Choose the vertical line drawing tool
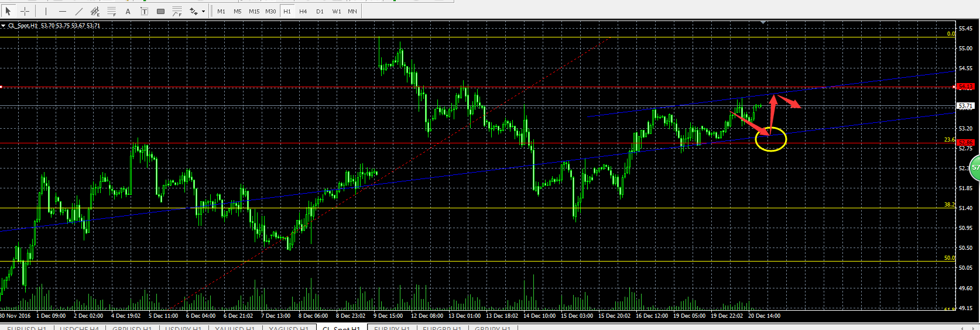This screenshot has width=980, height=330. pos(46,11)
